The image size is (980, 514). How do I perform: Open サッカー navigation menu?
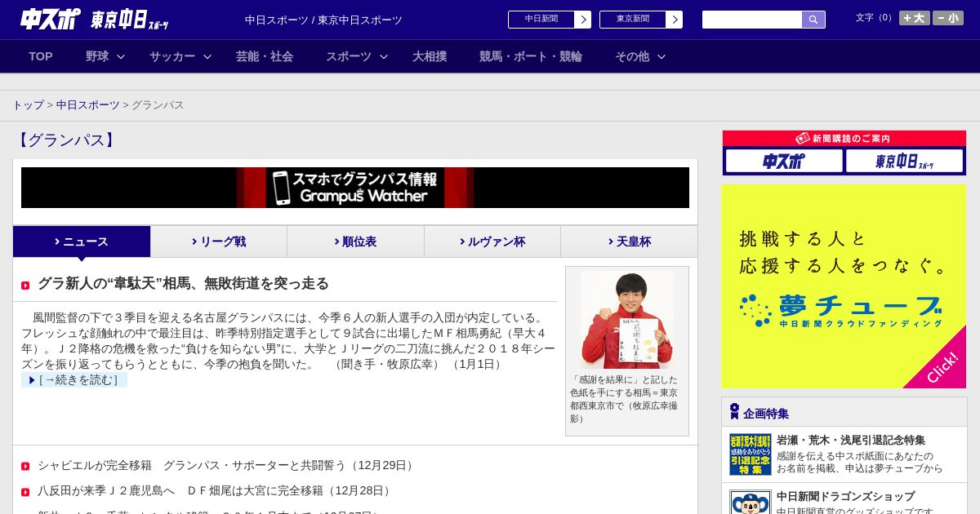[172, 56]
